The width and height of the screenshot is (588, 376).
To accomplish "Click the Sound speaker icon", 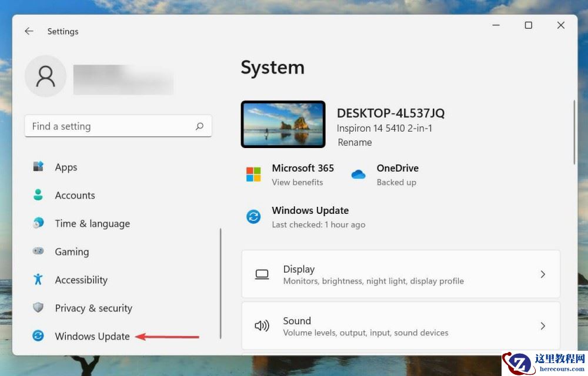I will pyautogui.click(x=261, y=325).
